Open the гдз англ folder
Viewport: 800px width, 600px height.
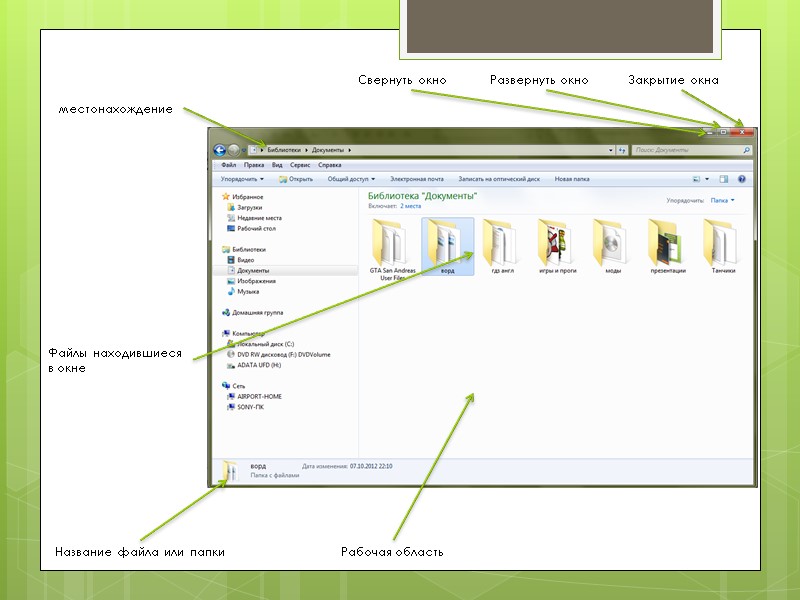(503, 247)
